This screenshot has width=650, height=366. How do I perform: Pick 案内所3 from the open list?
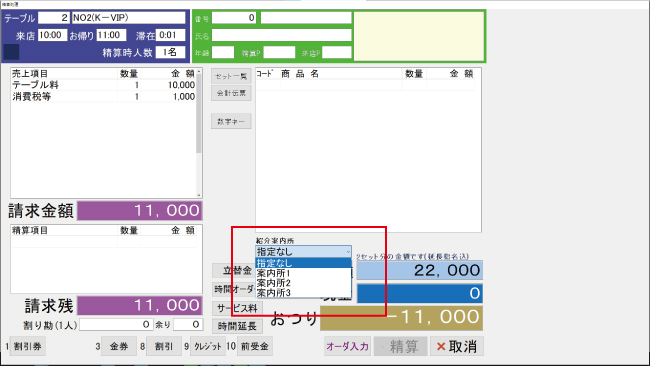click(303, 293)
